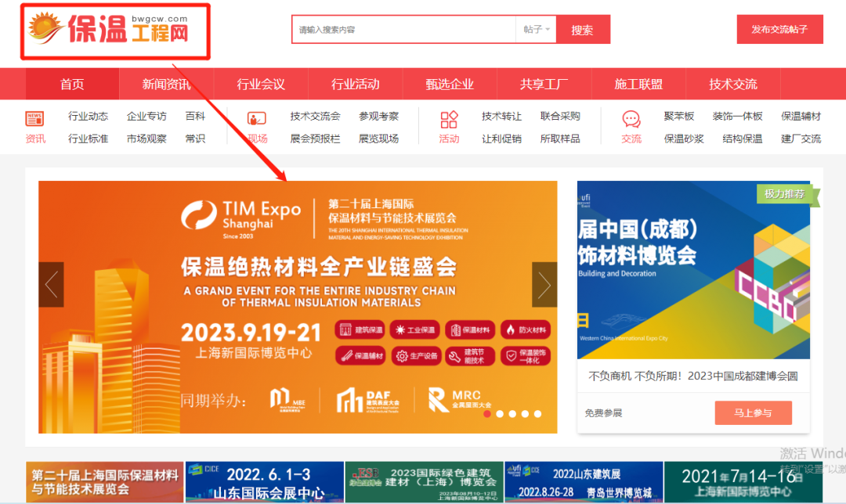
Task: Open the 保温砂浆 forum link
Action: click(x=684, y=139)
